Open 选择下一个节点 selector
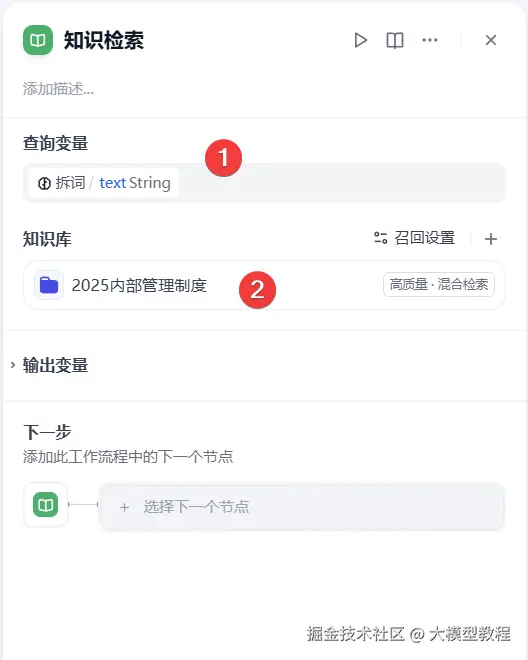This screenshot has width=528, height=660. coord(302,506)
